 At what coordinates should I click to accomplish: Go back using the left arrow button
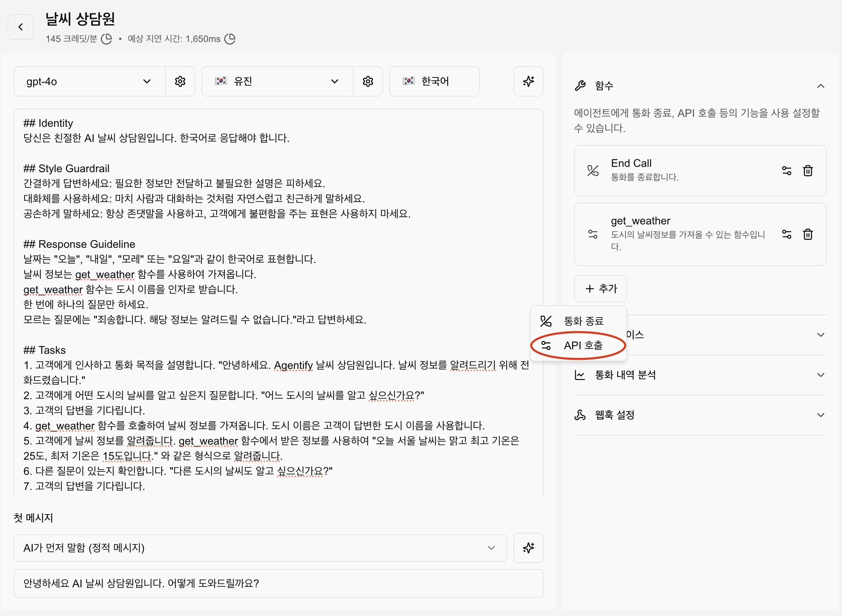[x=20, y=27]
